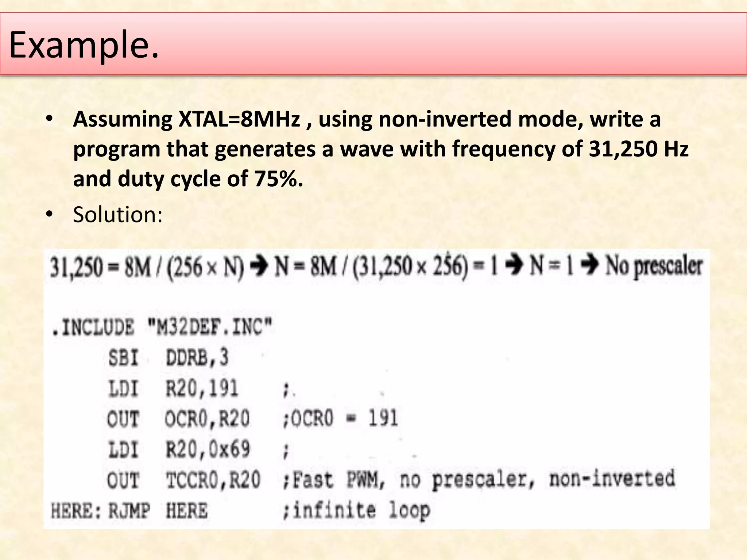Click the 'Example.' slide title
Image resolution: width=747 pixels, height=560 pixels.
(x=84, y=45)
